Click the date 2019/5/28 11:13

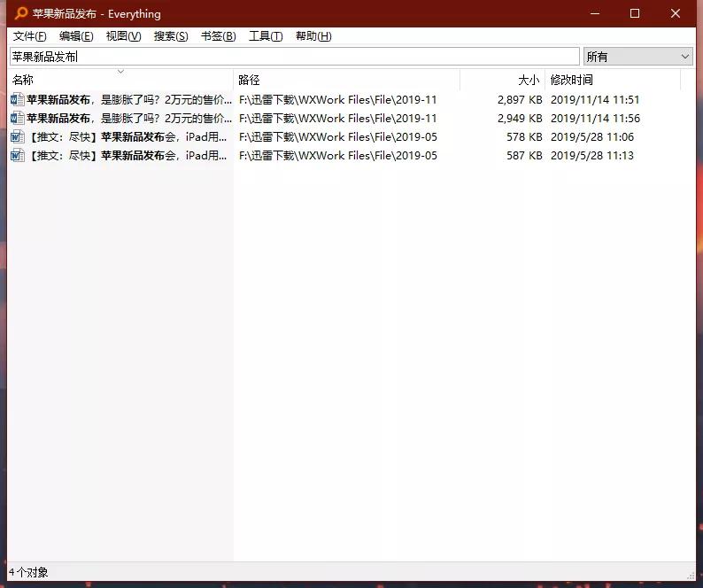pos(591,156)
